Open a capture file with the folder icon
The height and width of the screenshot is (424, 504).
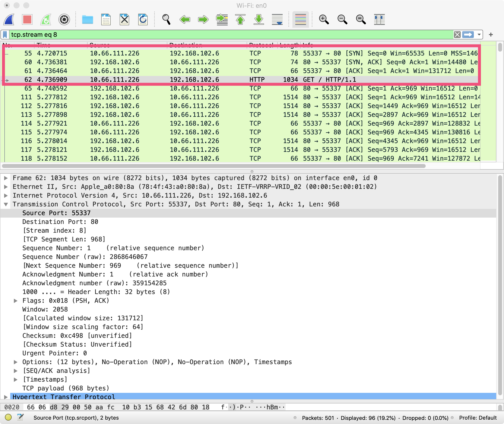click(x=88, y=19)
